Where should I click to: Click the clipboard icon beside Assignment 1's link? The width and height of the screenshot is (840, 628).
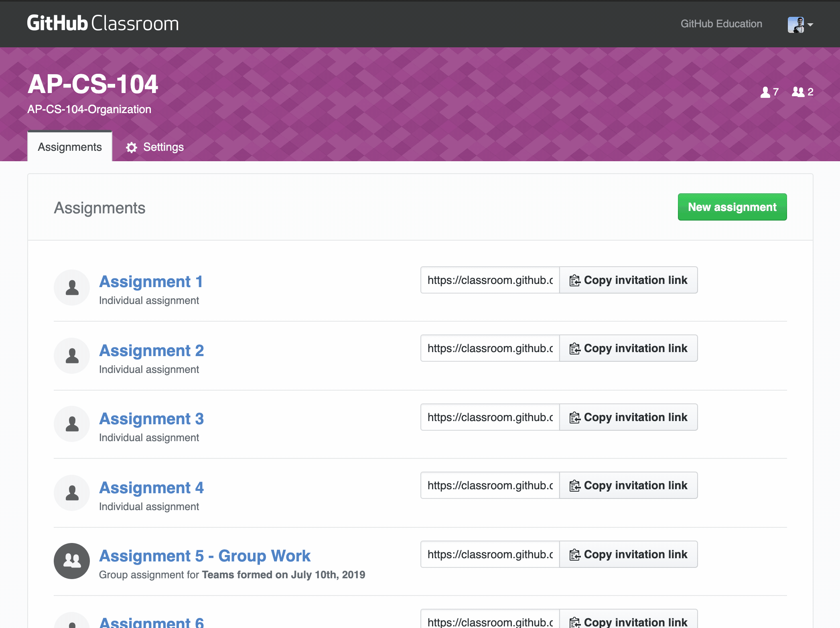(575, 280)
